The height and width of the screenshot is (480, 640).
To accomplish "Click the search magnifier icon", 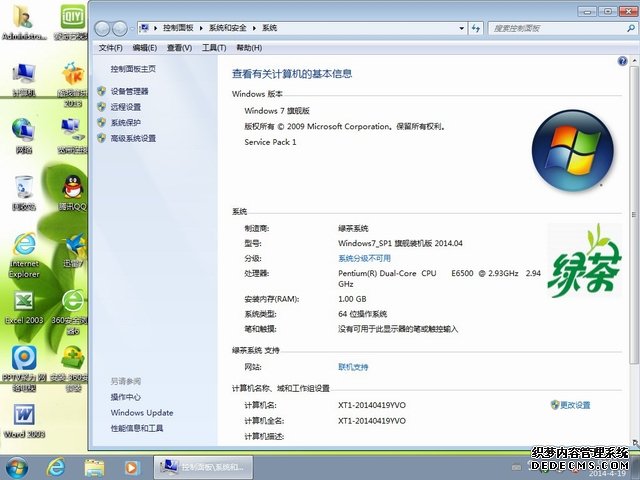I will point(631,28).
